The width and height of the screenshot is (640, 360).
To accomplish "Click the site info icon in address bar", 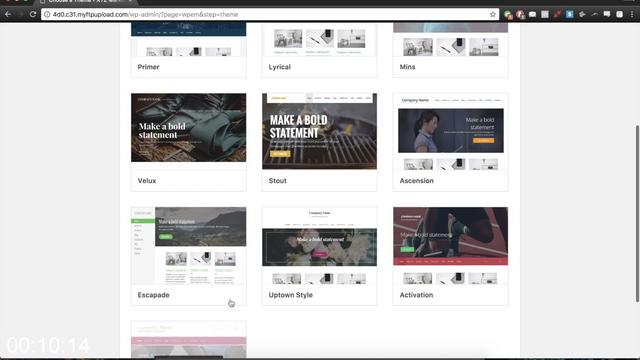I will pos(47,14).
